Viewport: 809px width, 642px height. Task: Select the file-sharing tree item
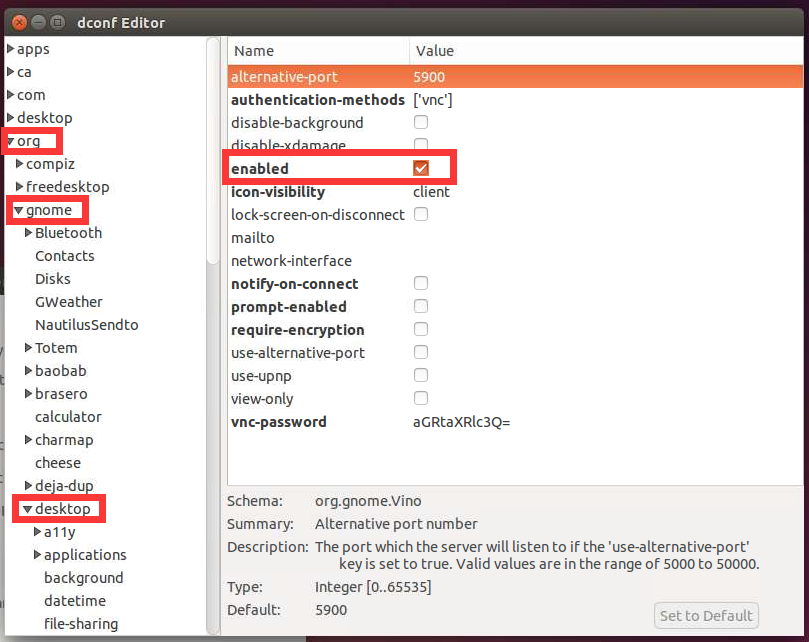click(x=81, y=624)
